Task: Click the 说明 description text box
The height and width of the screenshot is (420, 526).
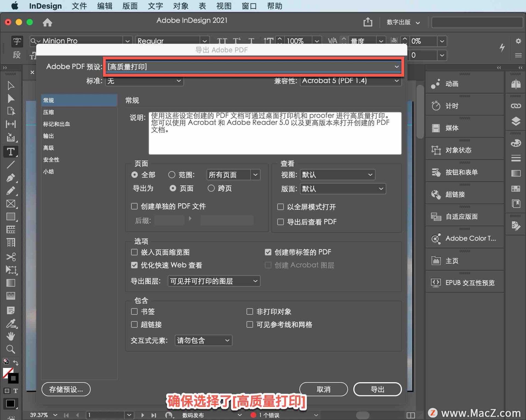Action: click(275, 133)
